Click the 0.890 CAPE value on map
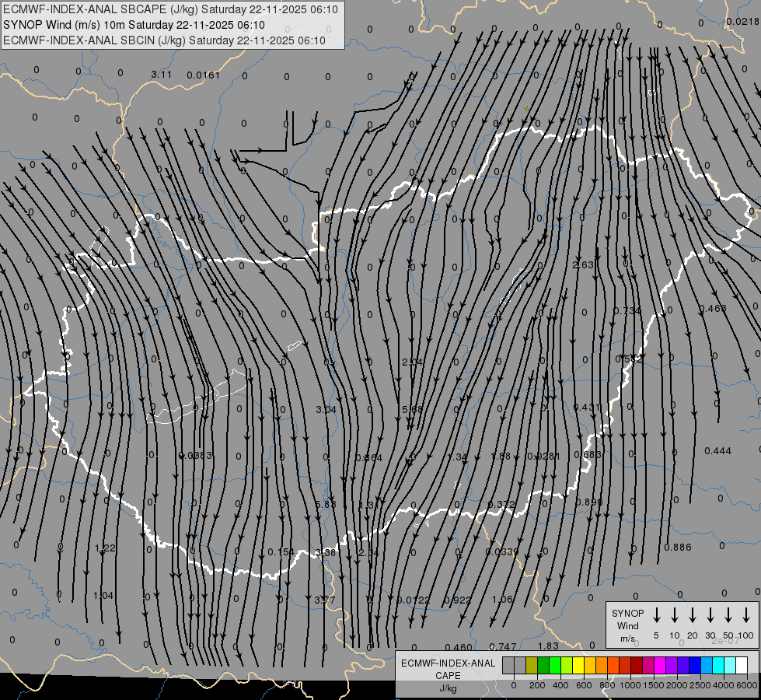761x700 pixels. click(x=588, y=502)
